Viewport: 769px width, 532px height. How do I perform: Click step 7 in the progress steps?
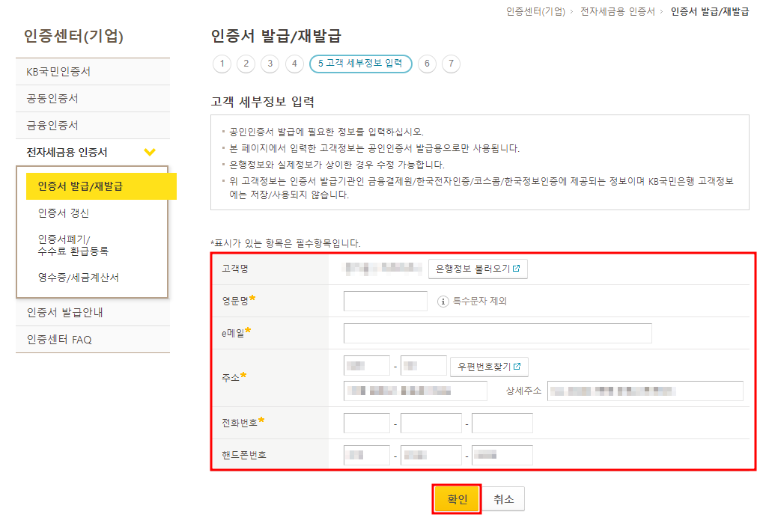tap(450, 64)
